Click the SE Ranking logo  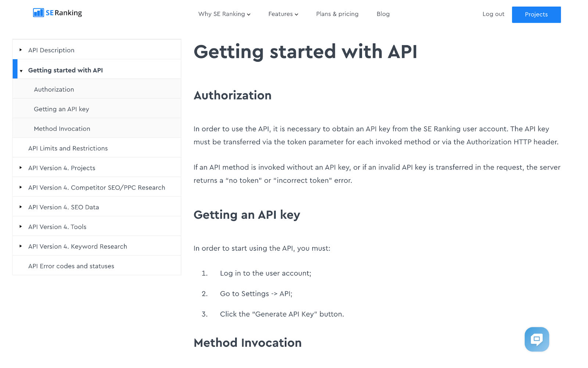[57, 13]
